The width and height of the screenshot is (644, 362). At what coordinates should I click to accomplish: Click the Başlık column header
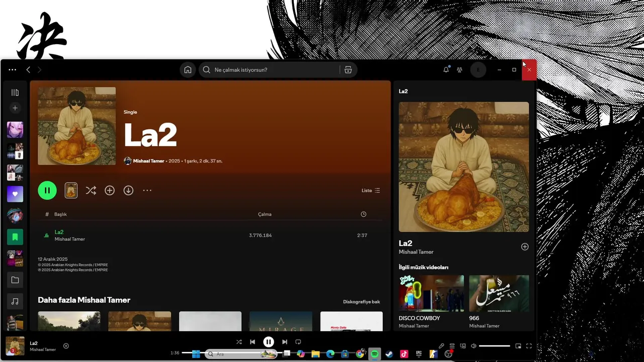click(60, 214)
